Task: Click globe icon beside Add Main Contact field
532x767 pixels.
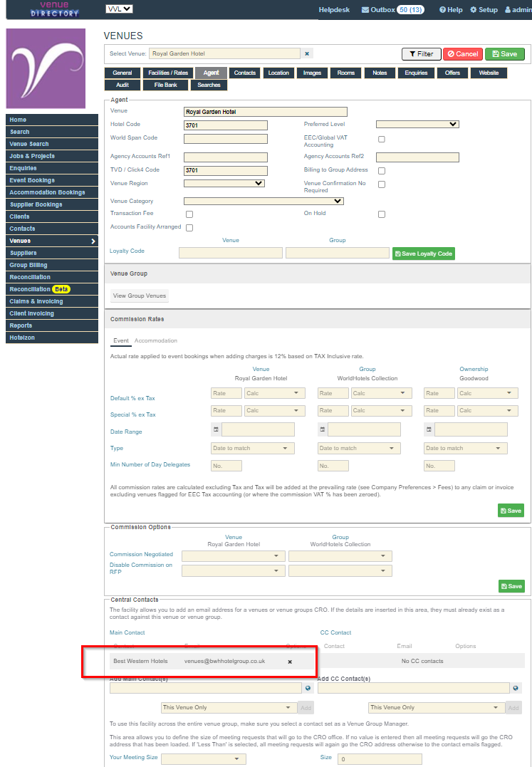Action: click(x=308, y=688)
